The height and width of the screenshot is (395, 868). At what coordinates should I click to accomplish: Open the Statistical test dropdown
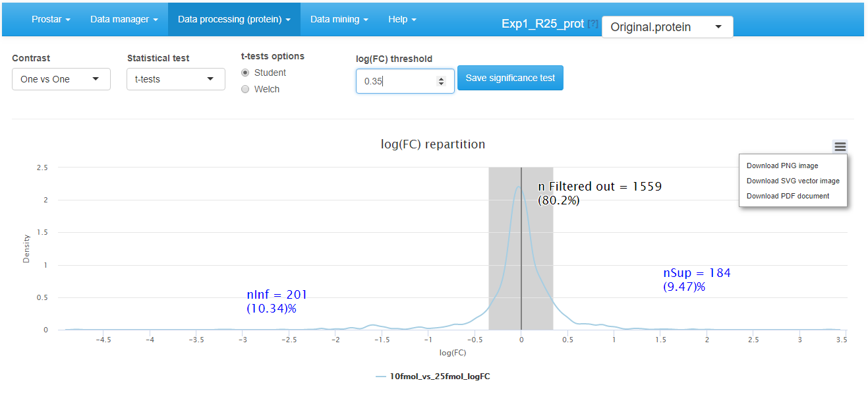[175, 78]
